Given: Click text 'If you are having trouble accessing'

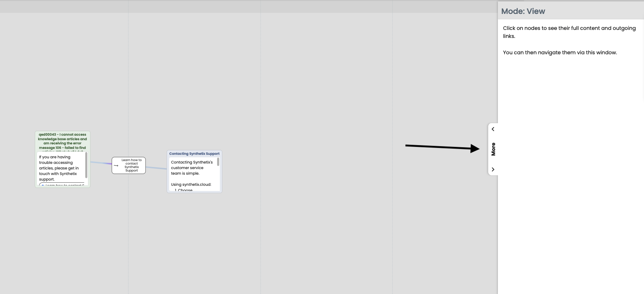Looking at the screenshot, I should click(x=56, y=160).
